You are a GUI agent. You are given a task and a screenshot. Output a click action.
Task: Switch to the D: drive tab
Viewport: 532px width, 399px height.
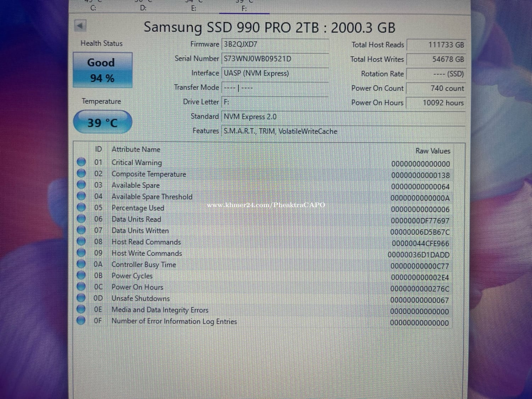(143, 7)
